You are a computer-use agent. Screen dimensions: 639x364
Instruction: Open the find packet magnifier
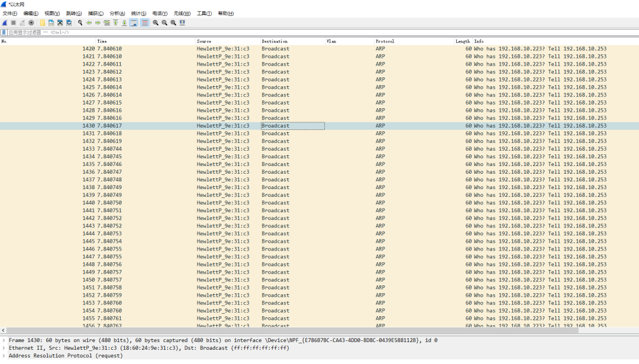[x=80, y=23]
